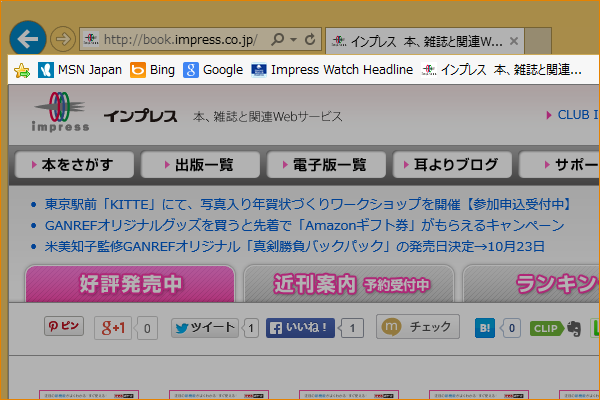Screen dimensions: 600x400
Task: Open the インプレス 本、雑誌と関連 favorite
Action: point(501,70)
